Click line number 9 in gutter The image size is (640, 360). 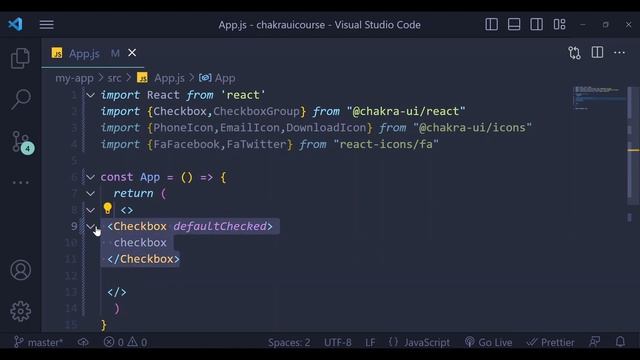(74, 226)
